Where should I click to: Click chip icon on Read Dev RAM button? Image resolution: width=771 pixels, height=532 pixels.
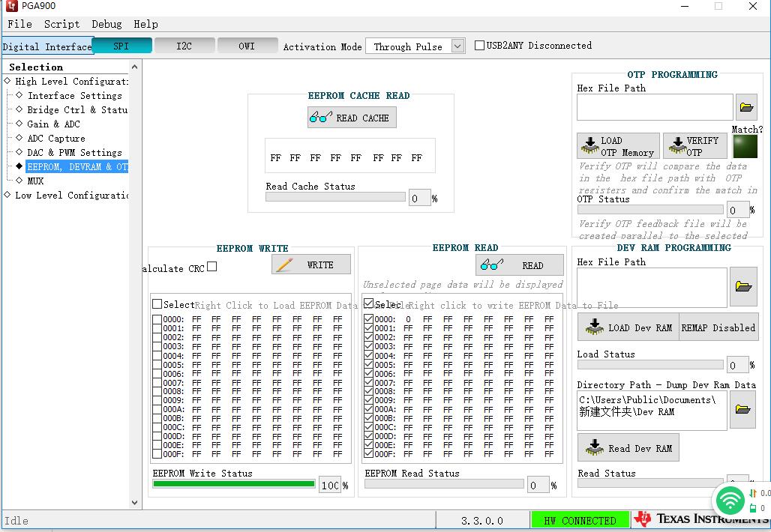(595, 447)
